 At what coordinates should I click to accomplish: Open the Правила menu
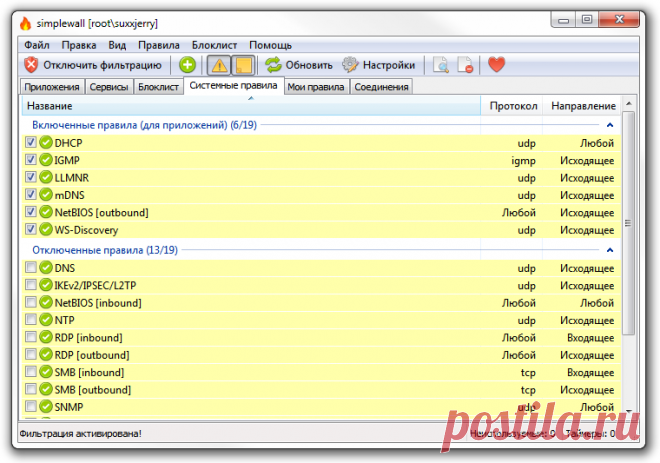[x=159, y=45]
